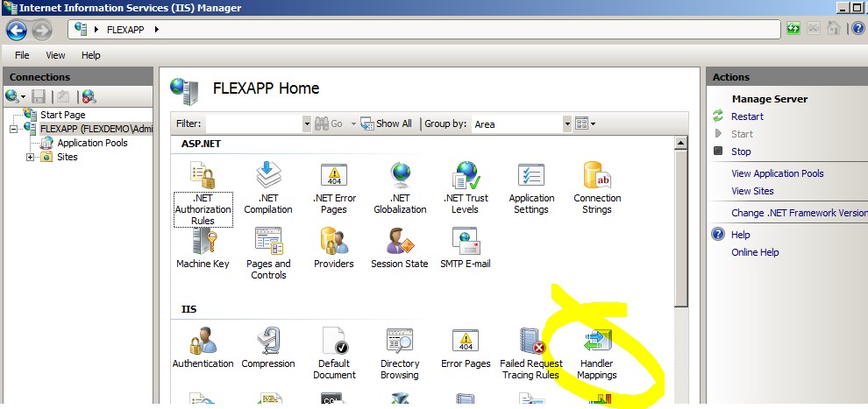The width and height of the screenshot is (868, 409).
Task: Open .NET Authorization Rules feature
Action: click(203, 193)
